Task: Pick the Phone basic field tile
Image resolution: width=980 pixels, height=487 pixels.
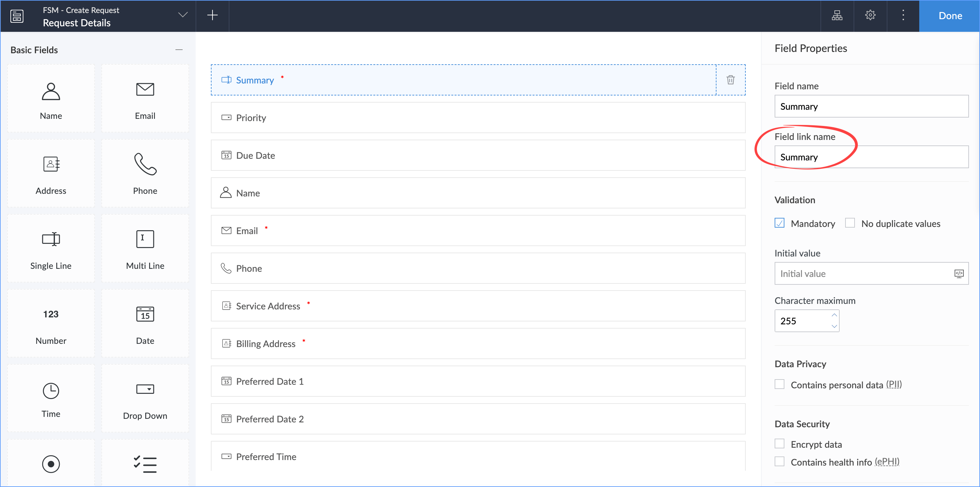Action: click(x=145, y=174)
